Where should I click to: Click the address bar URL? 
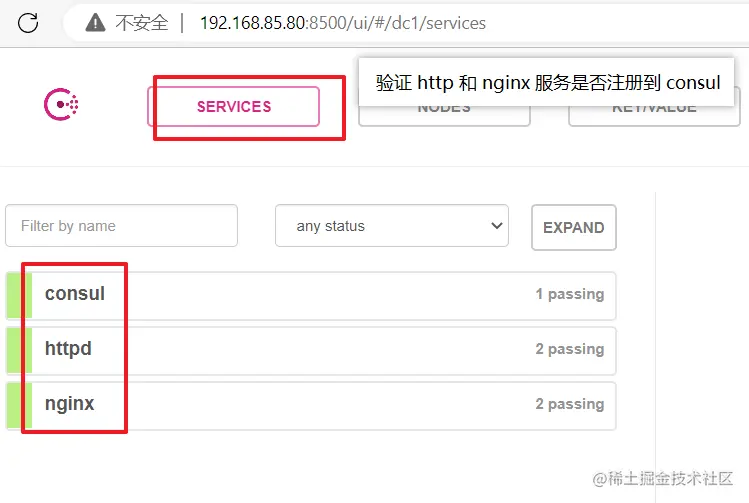pos(342,23)
